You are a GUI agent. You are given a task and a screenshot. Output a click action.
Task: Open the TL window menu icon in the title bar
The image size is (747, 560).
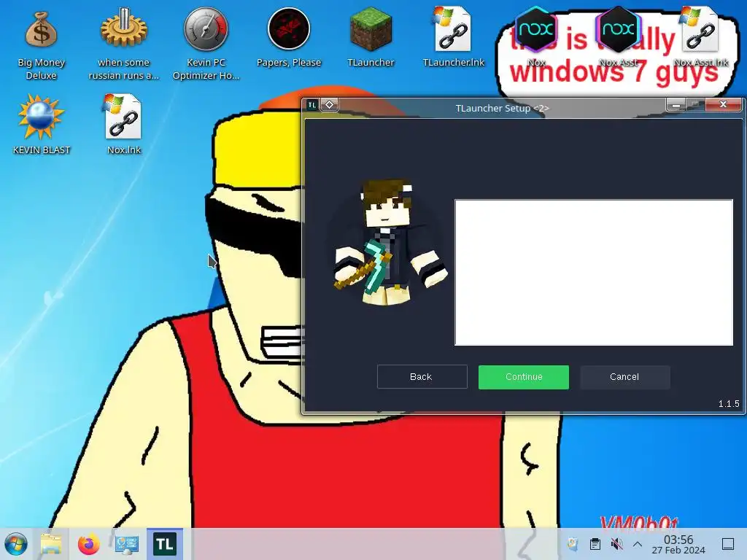point(312,105)
